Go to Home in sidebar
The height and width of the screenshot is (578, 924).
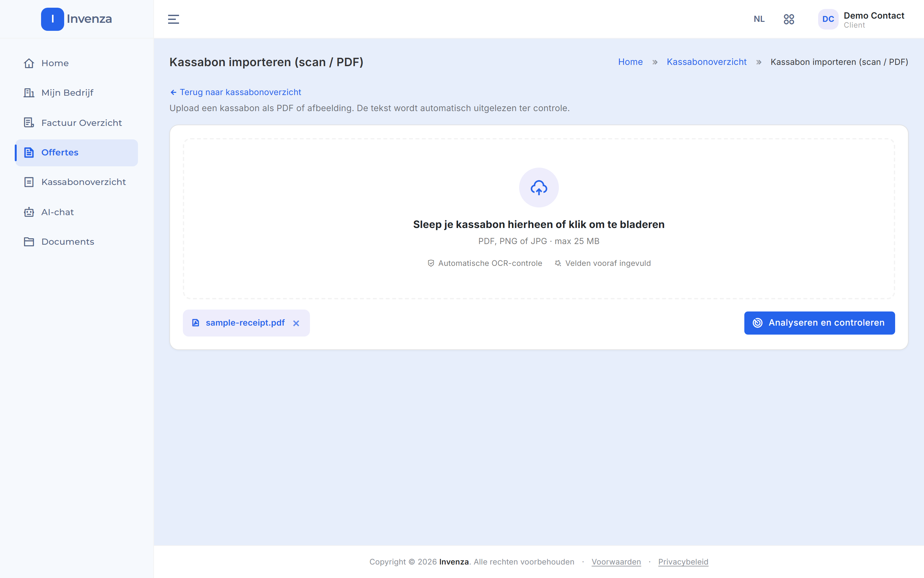(x=76, y=63)
